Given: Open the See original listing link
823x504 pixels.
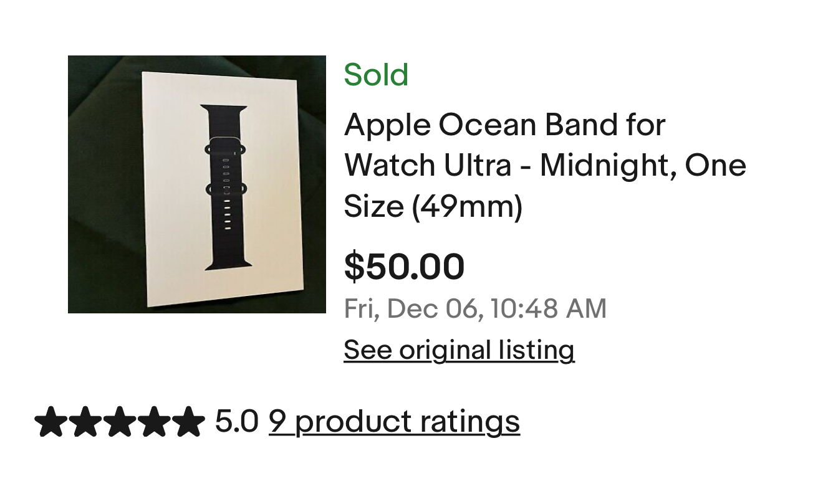Looking at the screenshot, I should [x=459, y=350].
